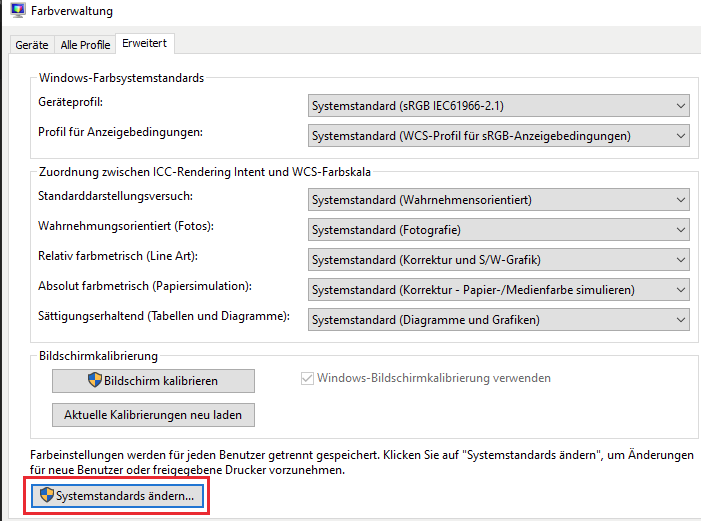701x521 pixels.
Task: Select the Erweitert tab
Action: click(144, 43)
